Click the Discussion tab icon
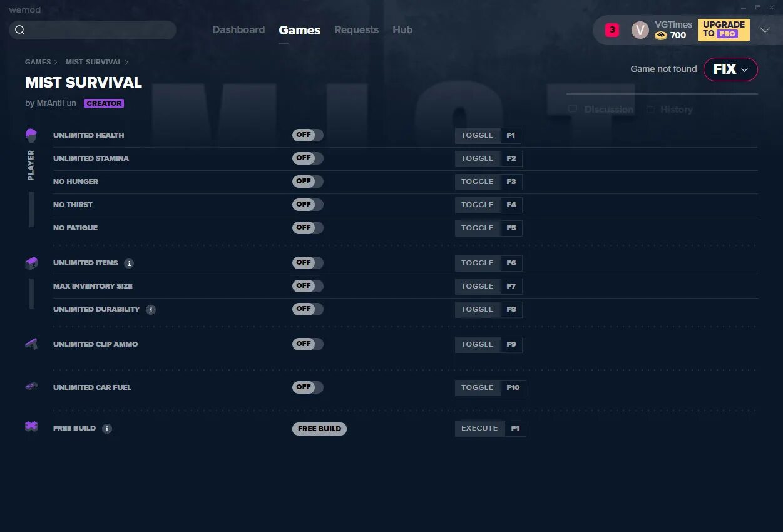 [572, 109]
